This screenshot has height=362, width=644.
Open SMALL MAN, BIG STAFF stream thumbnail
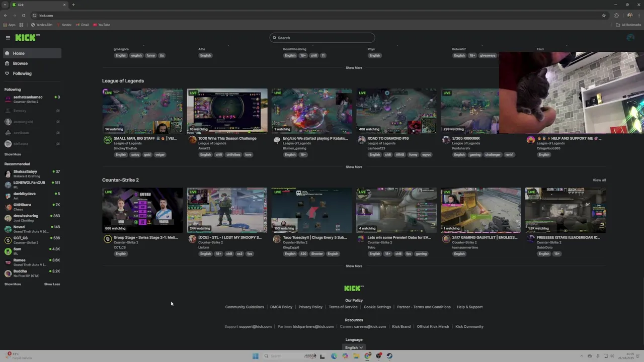(x=142, y=111)
